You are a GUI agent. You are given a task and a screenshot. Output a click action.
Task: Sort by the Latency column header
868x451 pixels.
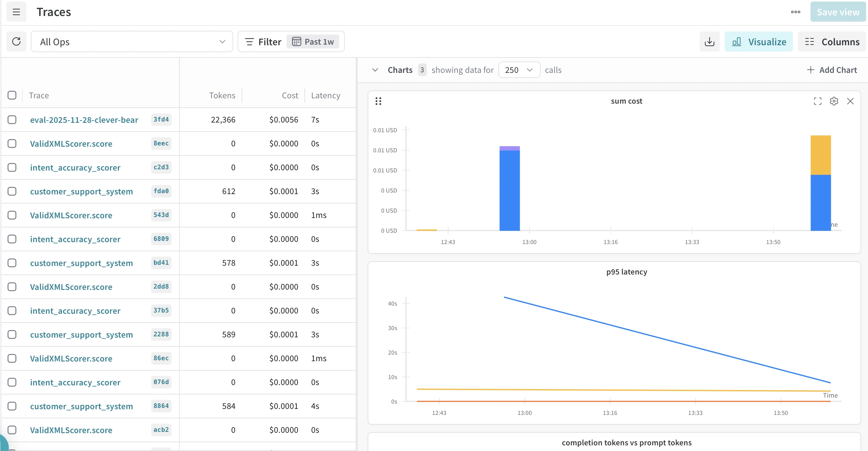pyautogui.click(x=326, y=95)
